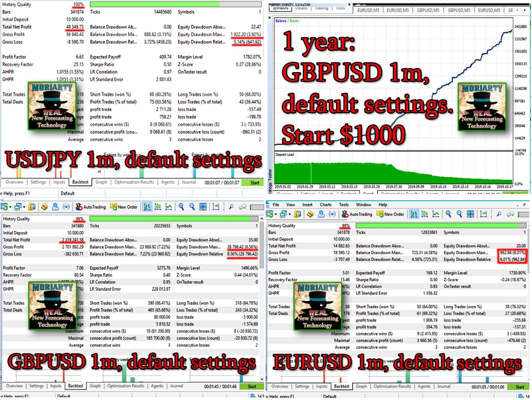Click scroll-down arrow of GBPUSD report scrollbar
This screenshot has width=532, height=400.
coord(262,379)
